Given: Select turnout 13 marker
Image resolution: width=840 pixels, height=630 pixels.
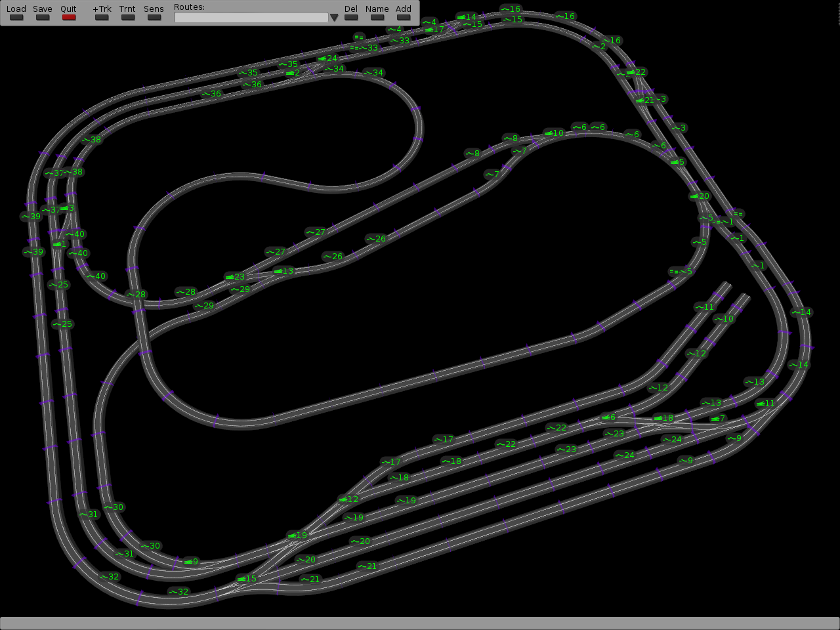Looking at the screenshot, I should click(x=279, y=271).
